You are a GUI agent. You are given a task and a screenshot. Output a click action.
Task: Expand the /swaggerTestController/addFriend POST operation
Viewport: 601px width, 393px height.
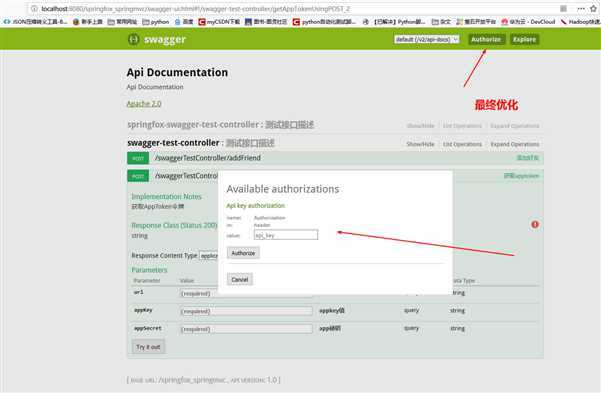[208, 158]
